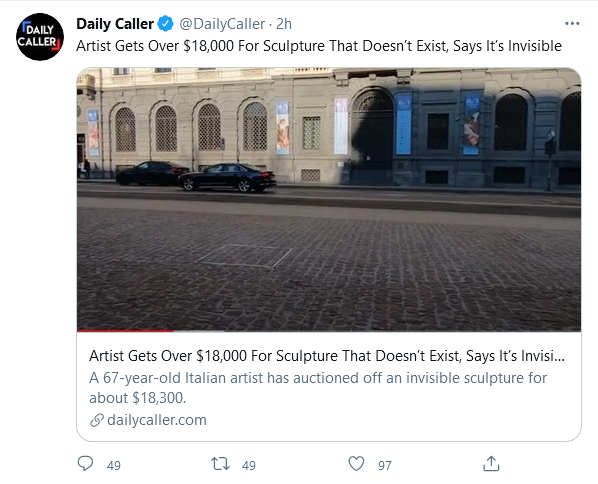The width and height of the screenshot is (598, 484).
Task: Open the @DailyCaller handle link
Action: (x=222, y=24)
